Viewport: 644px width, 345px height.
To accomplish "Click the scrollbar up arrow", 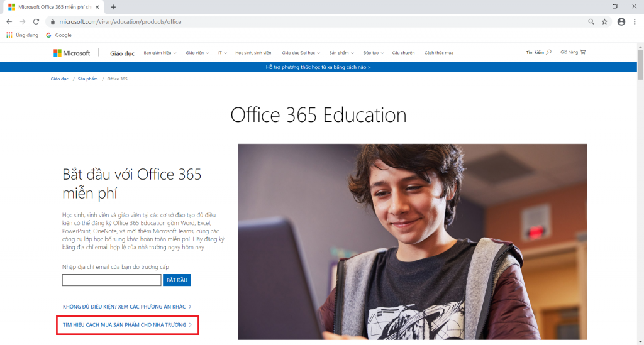I will [x=640, y=47].
